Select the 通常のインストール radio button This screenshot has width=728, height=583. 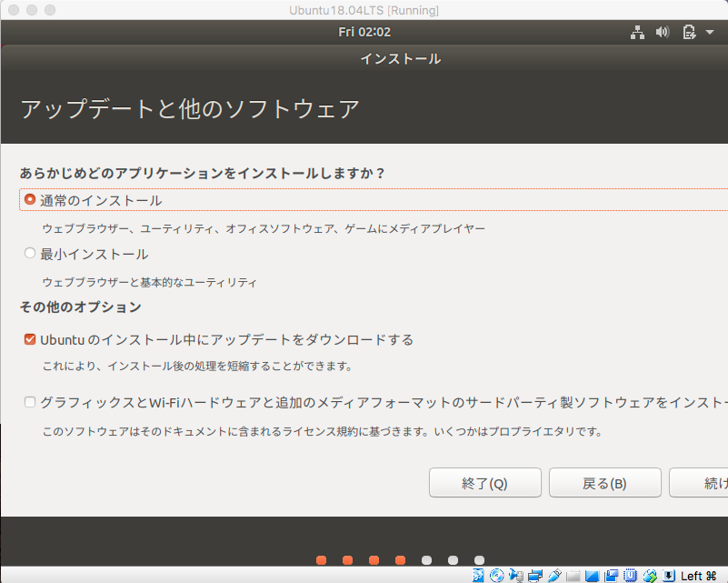coord(30,200)
